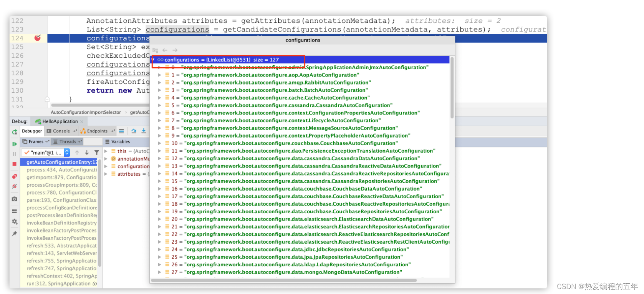The width and height of the screenshot is (644, 294).
Task: Click the Pin Tab icon
Action: coord(15,233)
